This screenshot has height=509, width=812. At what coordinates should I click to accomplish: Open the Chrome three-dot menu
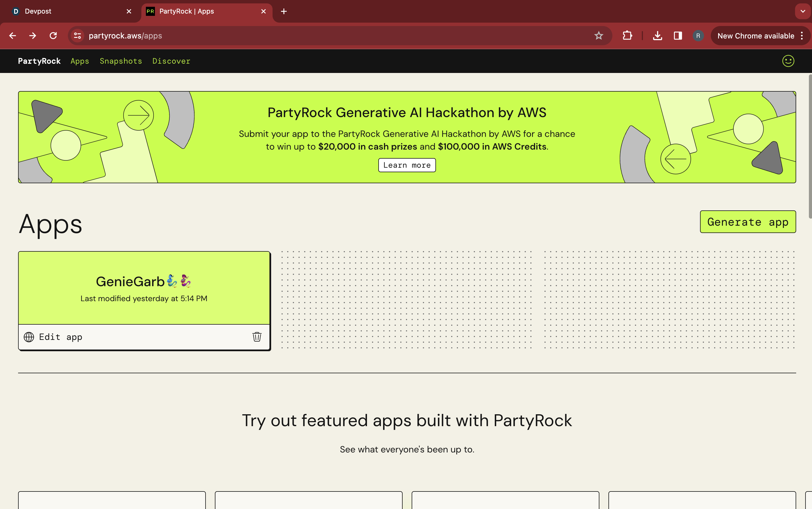tap(802, 36)
